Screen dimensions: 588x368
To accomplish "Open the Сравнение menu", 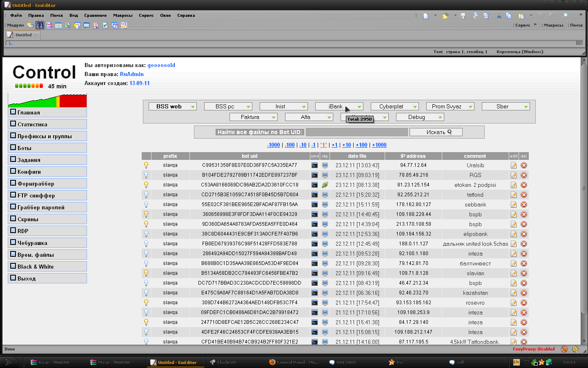I will tap(96, 16).
